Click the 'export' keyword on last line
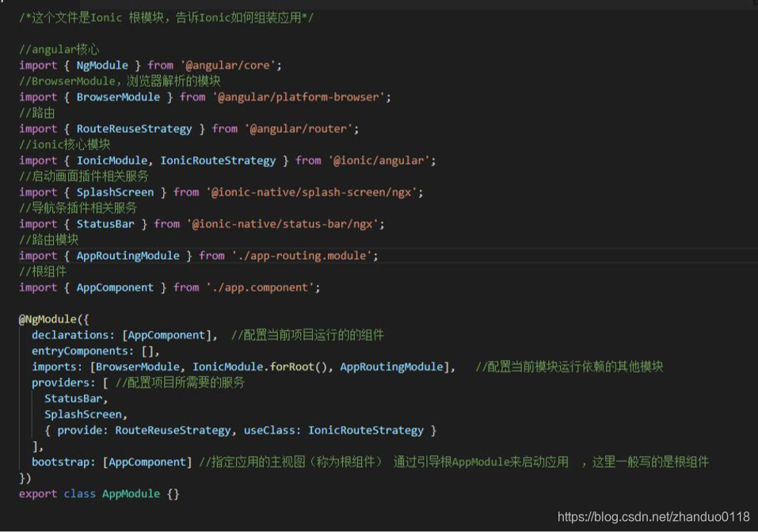This screenshot has height=532, width=758. 38,494
